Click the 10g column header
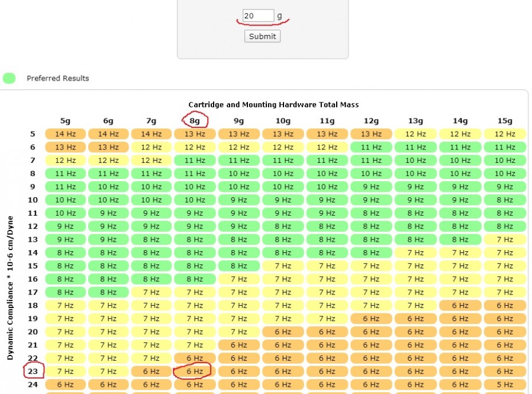Image resolution: width=532 pixels, height=394 pixels. coord(283,121)
